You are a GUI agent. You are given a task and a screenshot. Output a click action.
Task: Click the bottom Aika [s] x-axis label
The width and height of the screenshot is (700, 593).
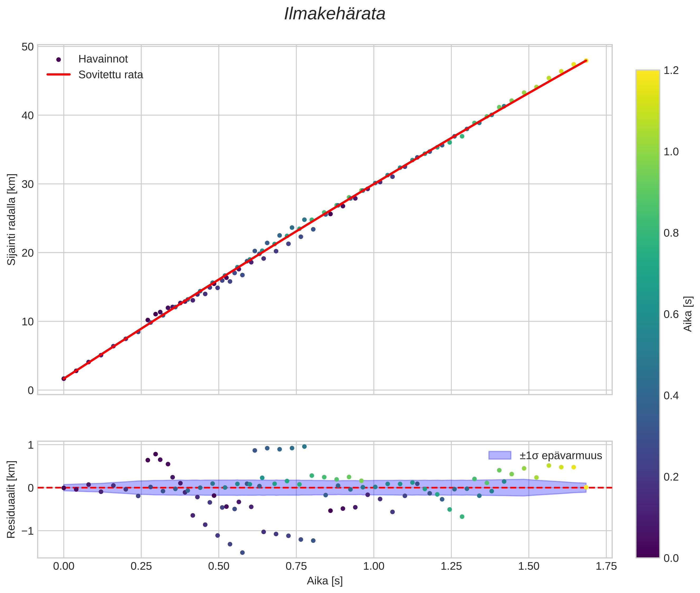pos(325,581)
